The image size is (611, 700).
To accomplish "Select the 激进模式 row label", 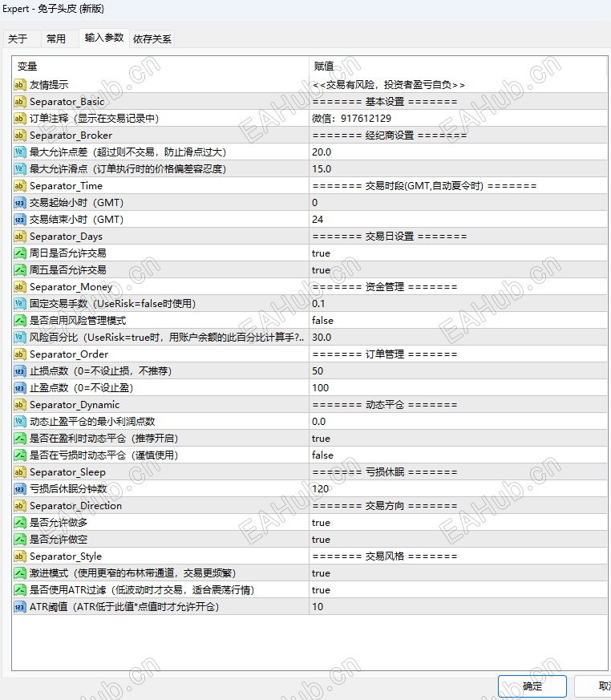I will pos(132,573).
